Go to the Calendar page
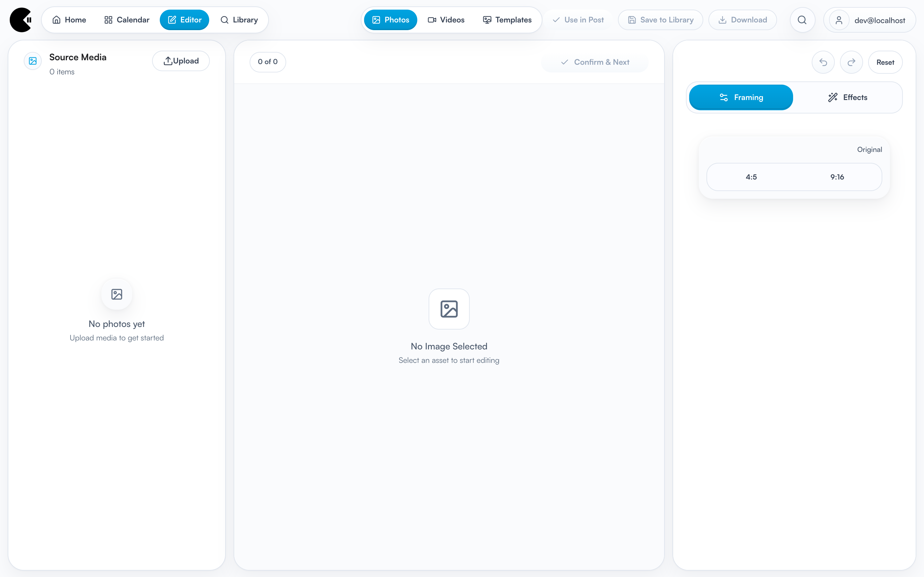924x577 pixels. pyautogui.click(x=127, y=20)
